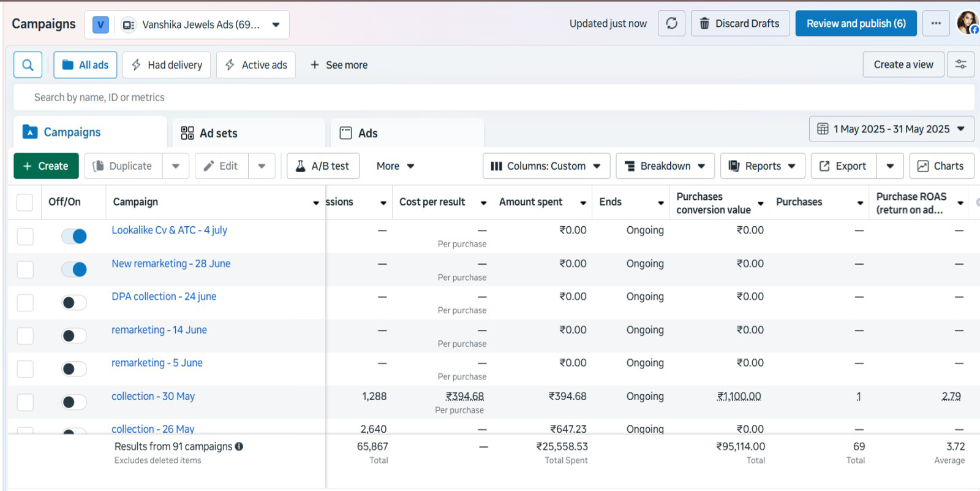Click the profile avatar picture

click(967, 23)
